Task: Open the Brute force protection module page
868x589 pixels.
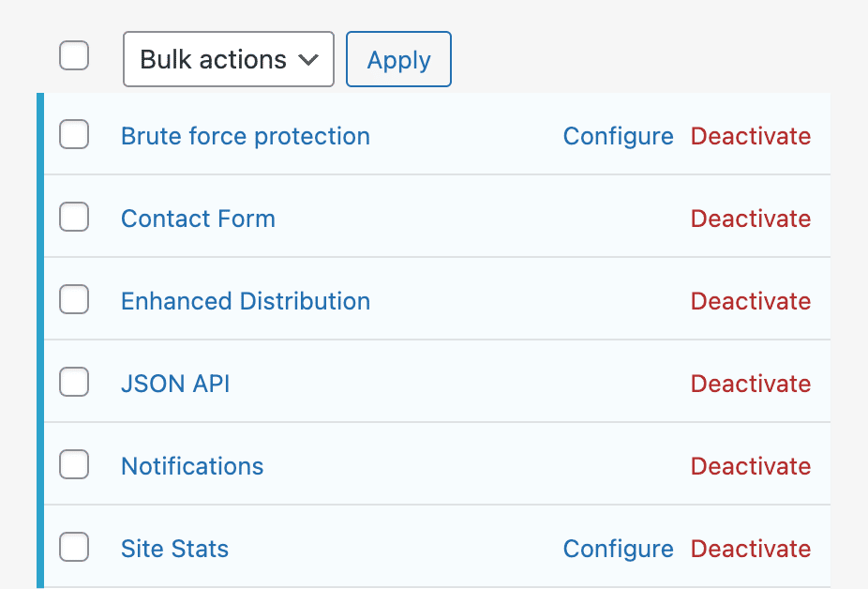Action: [245, 136]
